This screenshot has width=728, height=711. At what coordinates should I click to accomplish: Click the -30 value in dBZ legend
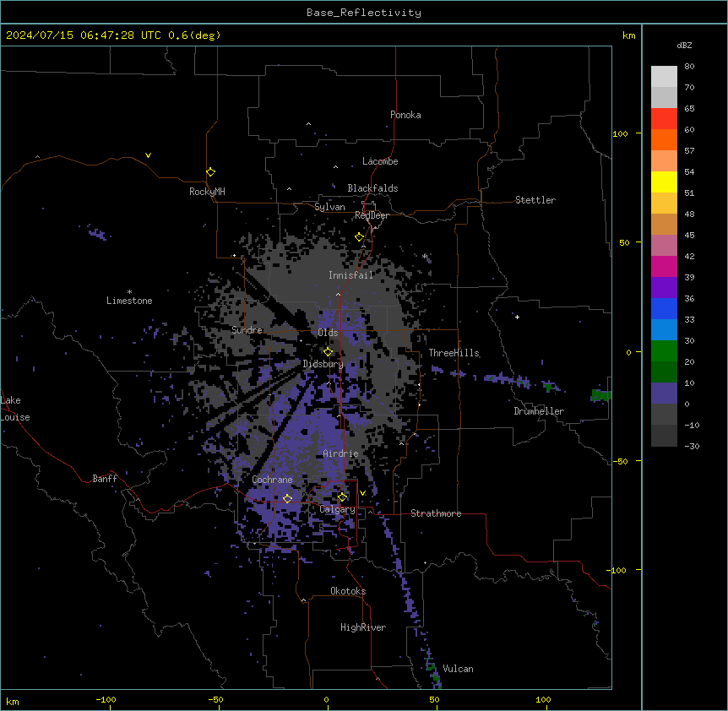pos(692,446)
